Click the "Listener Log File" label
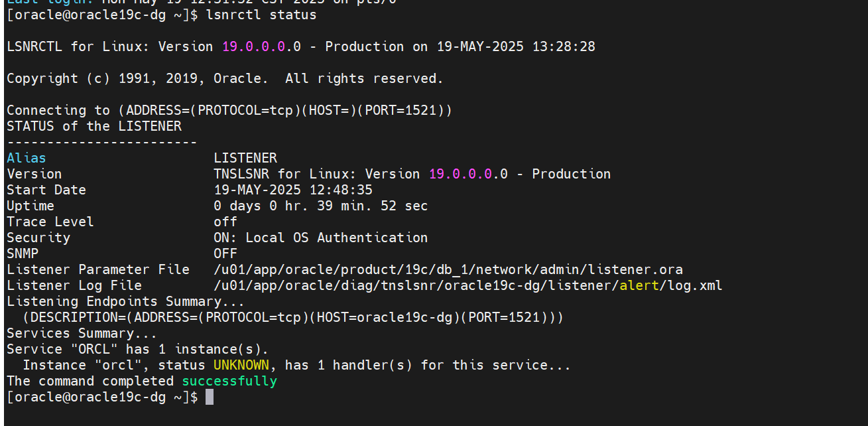The height and width of the screenshot is (426, 868). [x=74, y=285]
